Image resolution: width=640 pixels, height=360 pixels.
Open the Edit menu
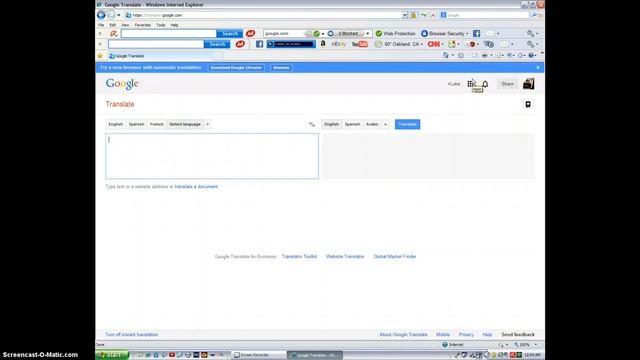[x=113, y=25]
